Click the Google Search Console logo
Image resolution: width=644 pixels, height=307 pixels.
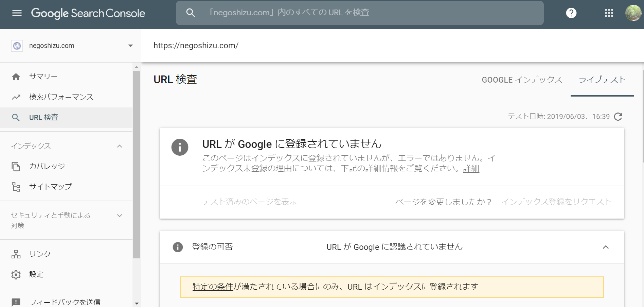(88, 13)
